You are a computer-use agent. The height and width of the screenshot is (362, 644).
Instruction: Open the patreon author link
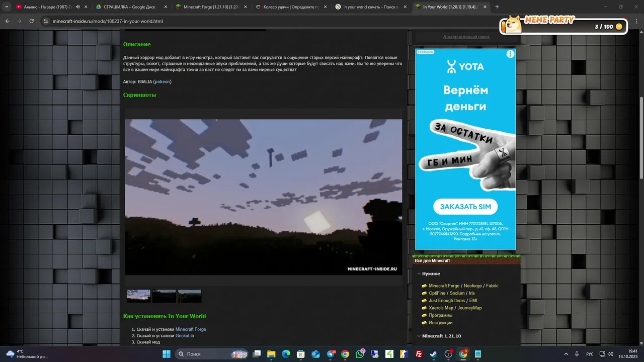pos(162,81)
